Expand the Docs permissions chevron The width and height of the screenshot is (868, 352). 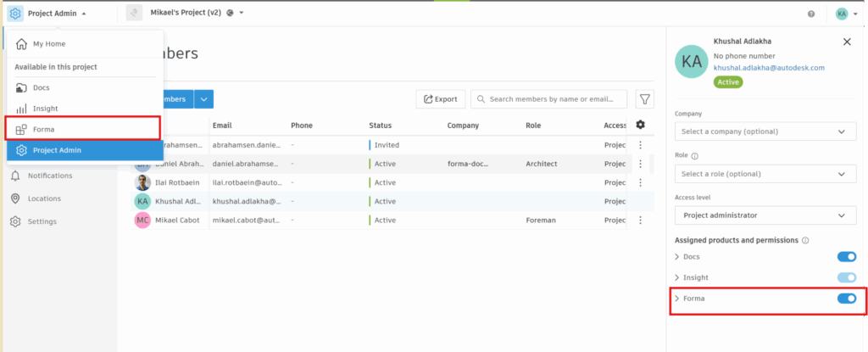click(x=677, y=257)
